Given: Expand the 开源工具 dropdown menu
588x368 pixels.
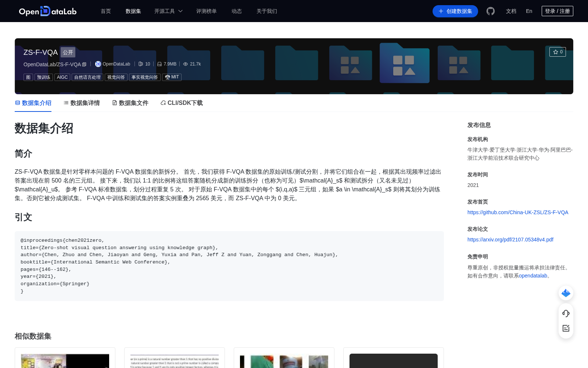Looking at the screenshot, I should 168,11.
